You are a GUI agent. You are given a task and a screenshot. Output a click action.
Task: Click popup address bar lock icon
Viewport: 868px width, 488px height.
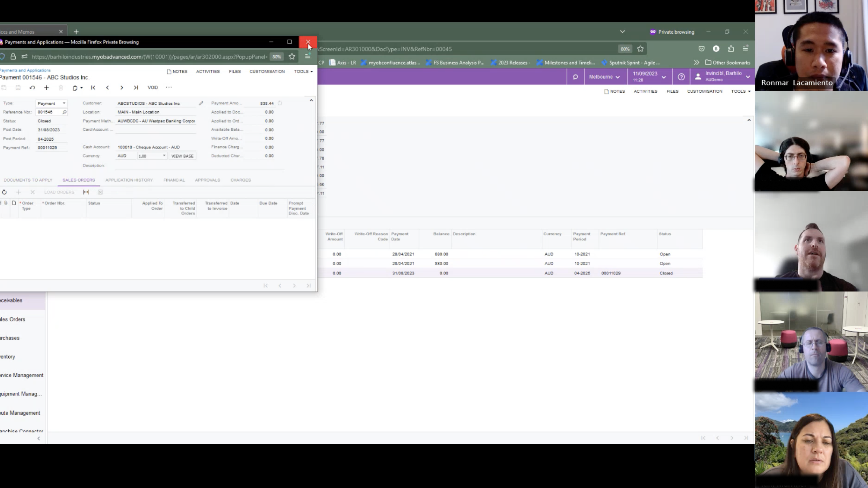pos(13,56)
